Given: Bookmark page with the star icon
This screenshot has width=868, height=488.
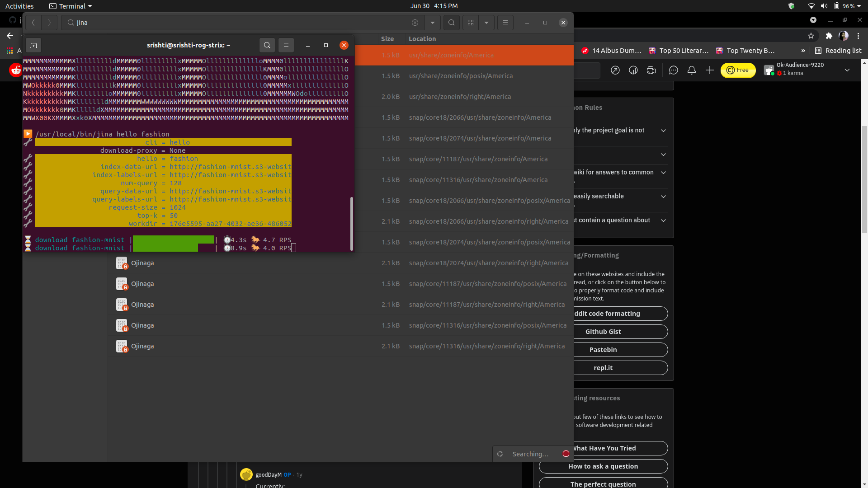Looking at the screenshot, I should click(811, 36).
